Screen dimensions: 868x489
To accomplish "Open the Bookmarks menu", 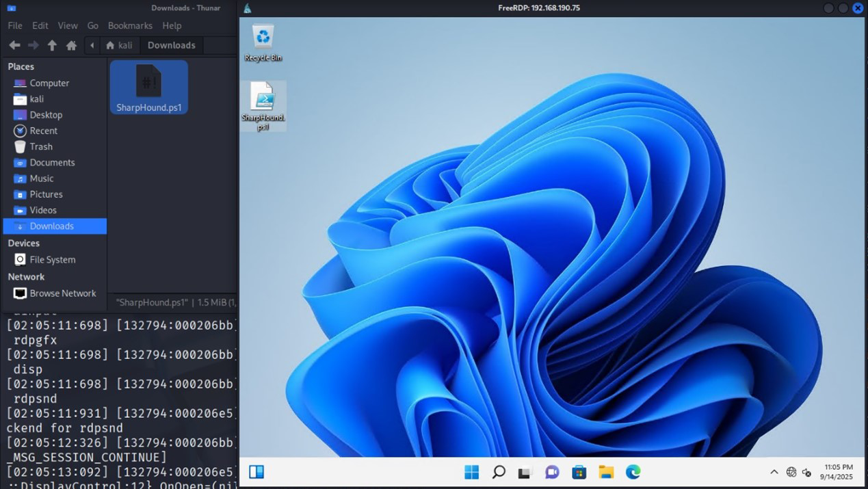I will coord(130,25).
